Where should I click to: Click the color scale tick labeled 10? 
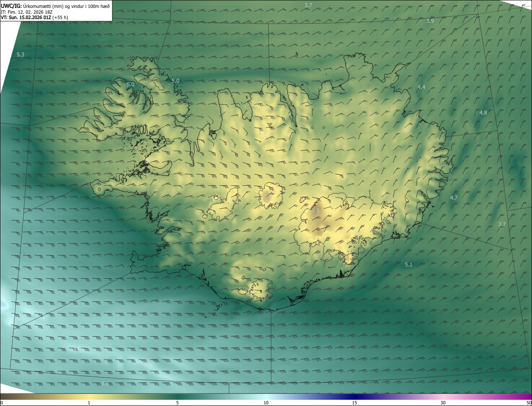pos(266,403)
